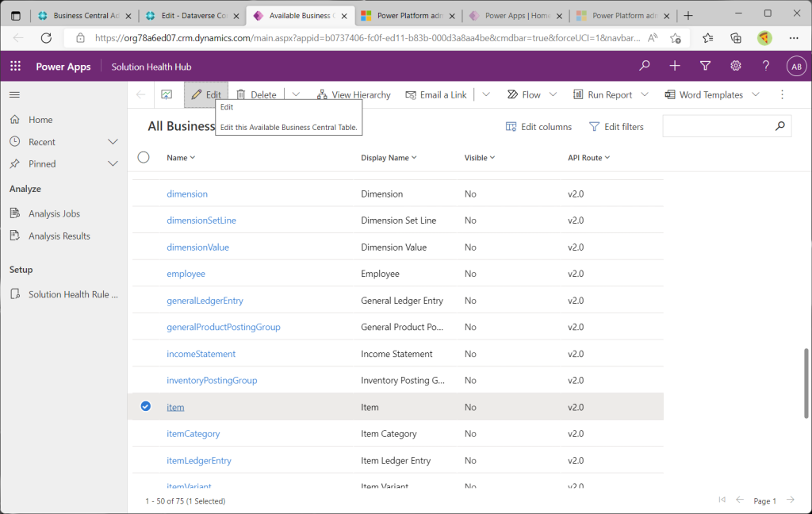Click the Edit columns button
Viewport: 812px width, 514px height.
click(x=538, y=127)
